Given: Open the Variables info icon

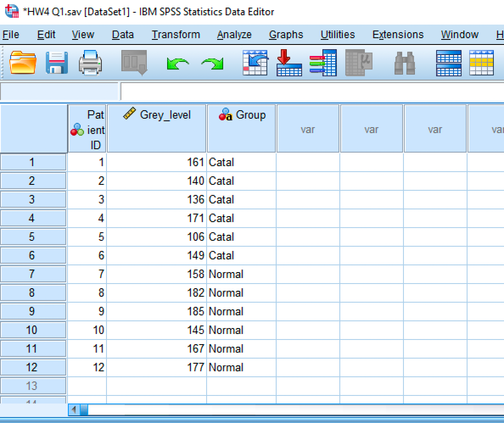Looking at the screenshot, I should (x=323, y=63).
